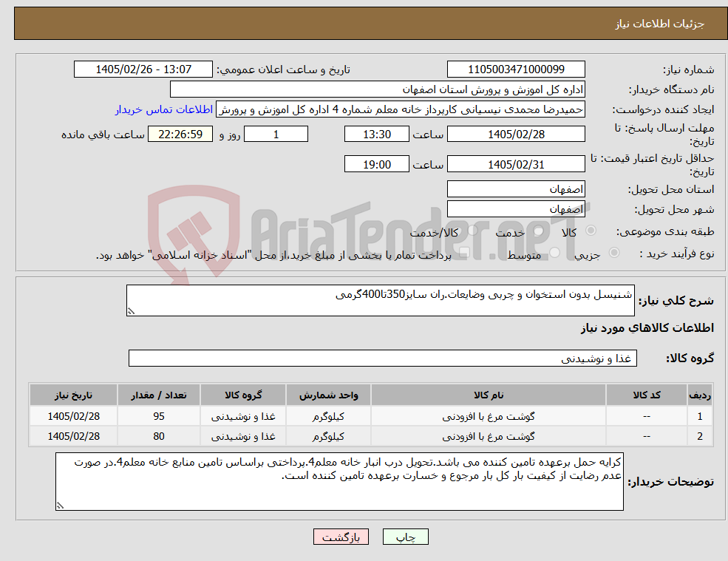
Task: Click the چاپ (print) button
Action: tap(405, 537)
